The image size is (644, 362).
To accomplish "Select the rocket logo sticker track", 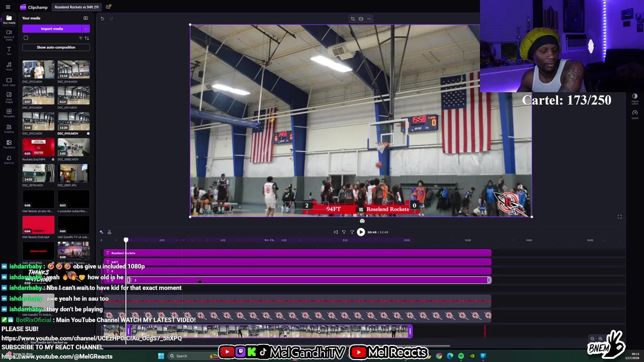I will 297,315.
